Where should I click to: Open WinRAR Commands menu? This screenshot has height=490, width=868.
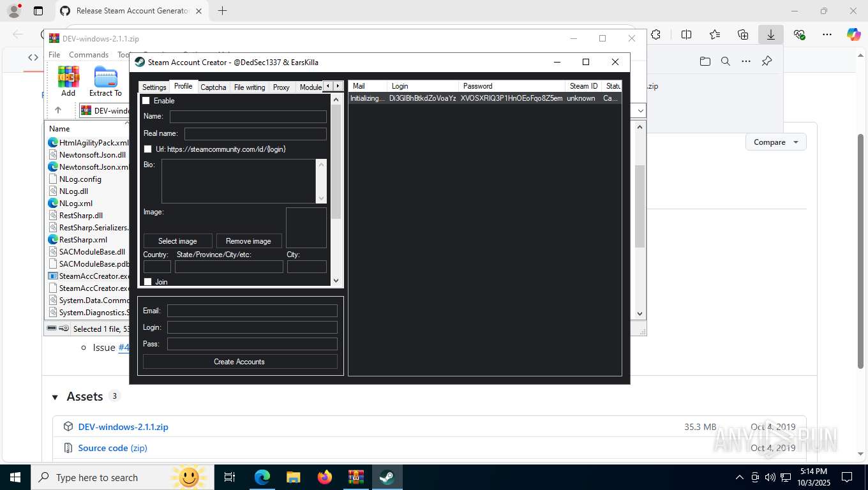[x=89, y=55]
